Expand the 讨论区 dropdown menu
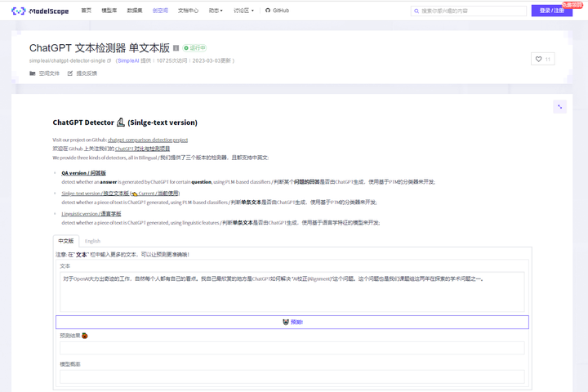588x392 pixels. point(243,11)
